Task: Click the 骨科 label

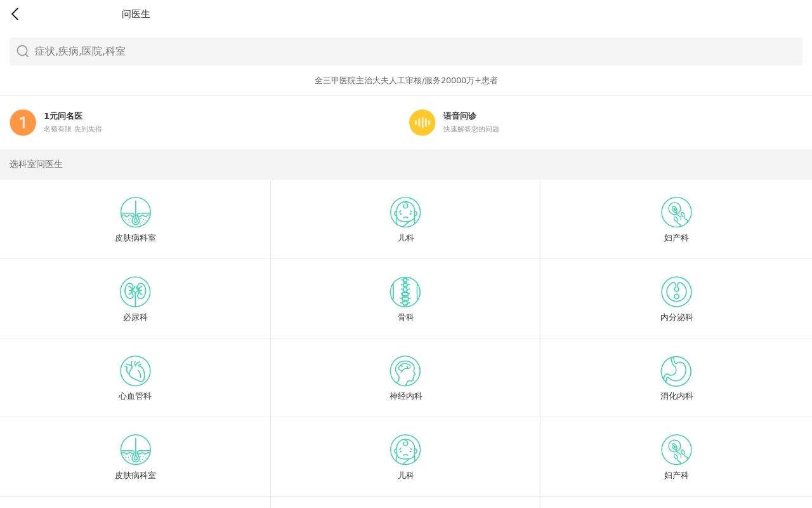Action: [x=406, y=317]
